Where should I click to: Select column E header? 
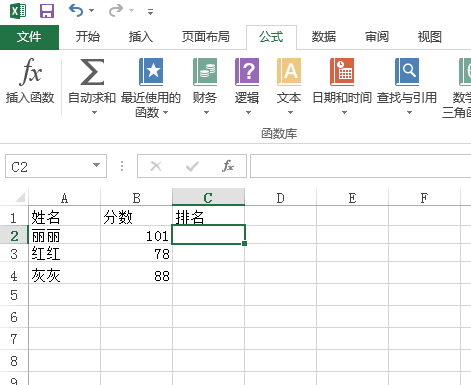click(352, 198)
